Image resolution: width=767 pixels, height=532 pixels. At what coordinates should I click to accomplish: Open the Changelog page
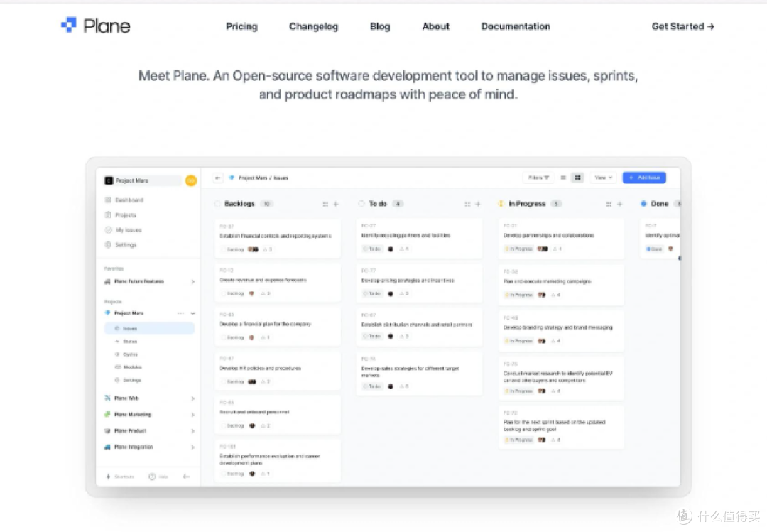click(x=314, y=26)
